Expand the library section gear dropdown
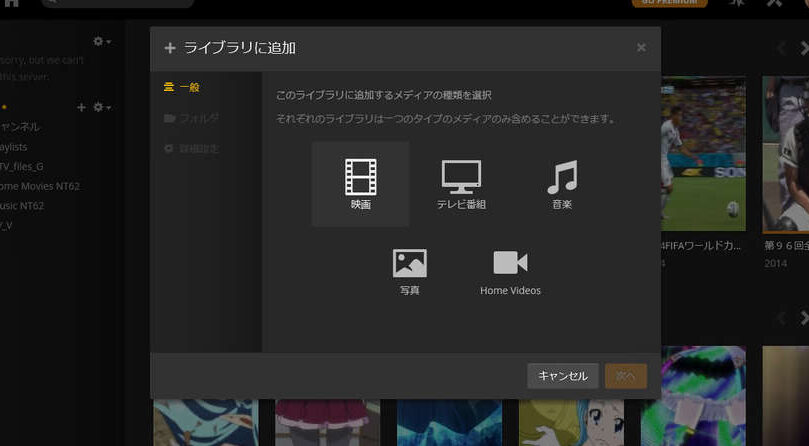The width and height of the screenshot is (809, 446). pos(101,107)
